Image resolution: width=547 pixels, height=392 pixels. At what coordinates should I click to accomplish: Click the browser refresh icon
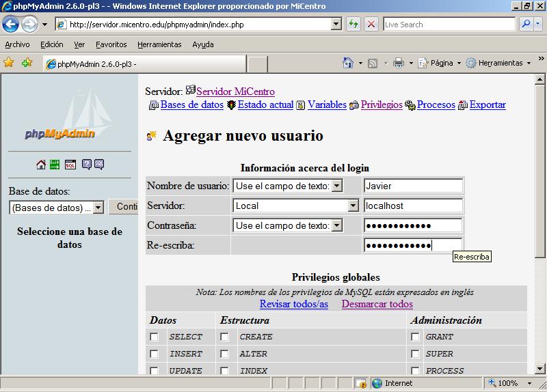(x=353, y=24)
